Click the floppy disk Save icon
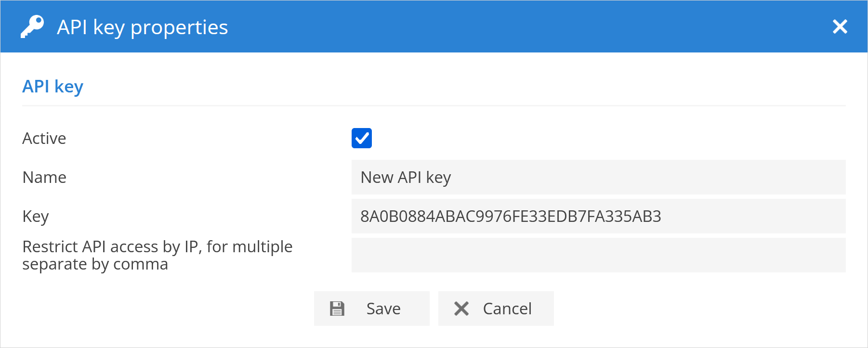 [x=337, y=309]
